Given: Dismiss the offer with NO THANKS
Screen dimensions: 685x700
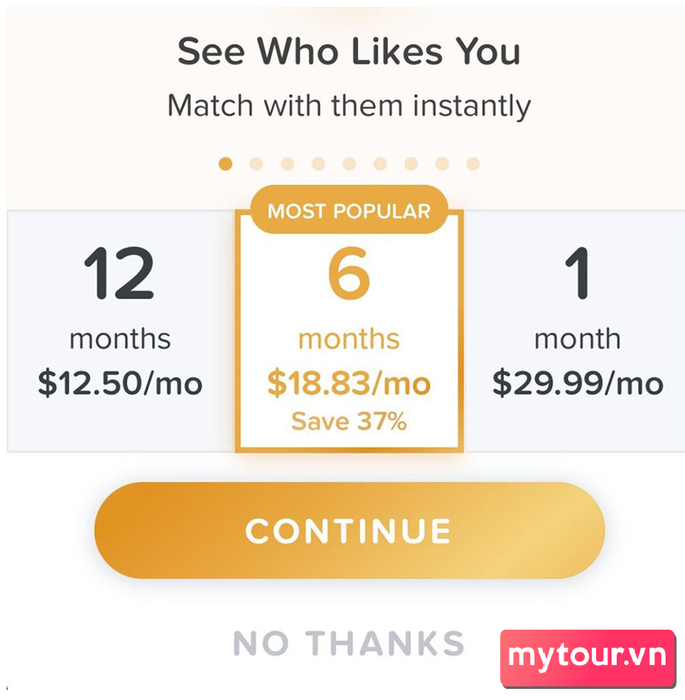Looking at the screenshot, I should coord(349,643).
